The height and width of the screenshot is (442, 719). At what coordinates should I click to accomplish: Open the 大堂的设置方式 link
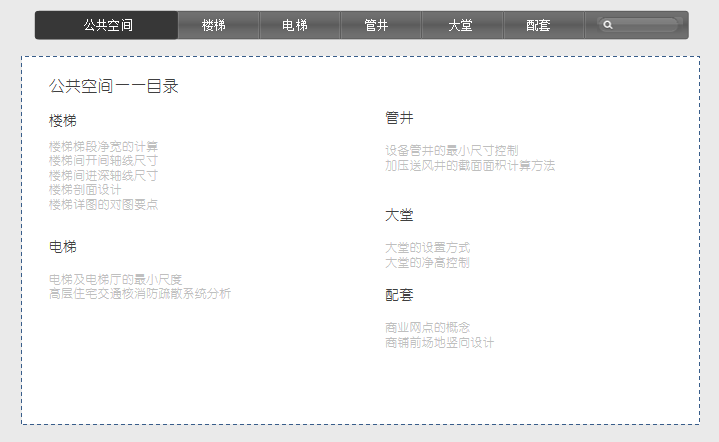[427, 247]
